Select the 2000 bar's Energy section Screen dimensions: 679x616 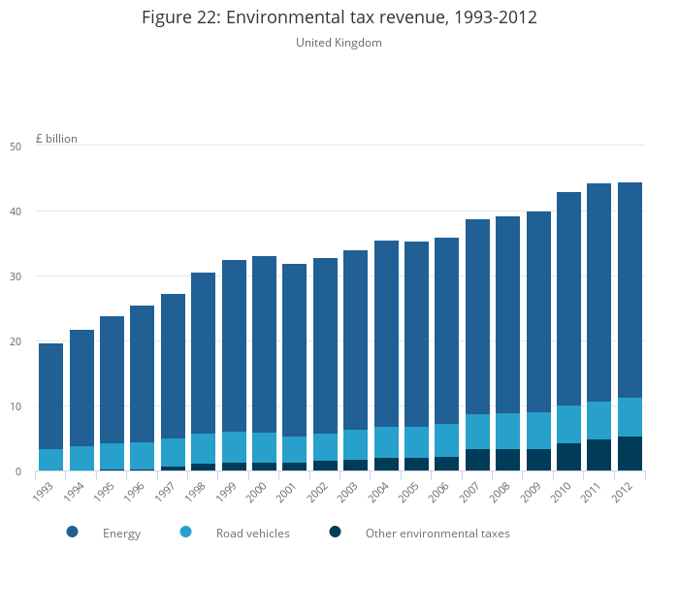coord(264,344)
